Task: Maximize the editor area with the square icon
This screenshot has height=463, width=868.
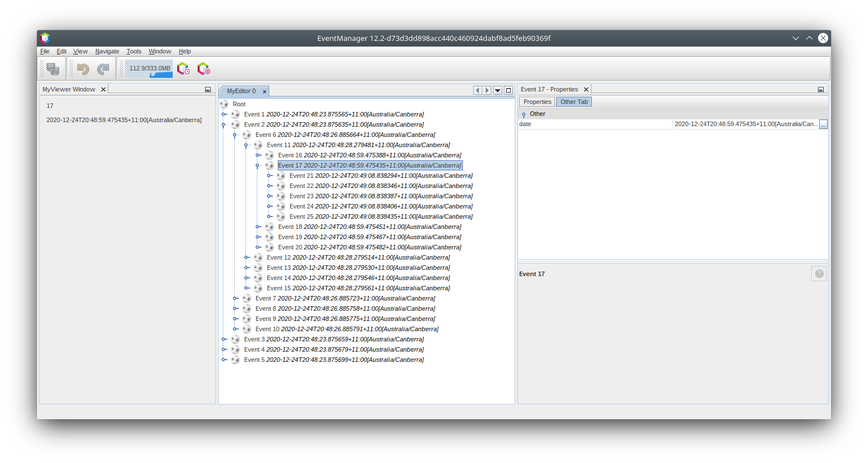Action: pos(508,90)
